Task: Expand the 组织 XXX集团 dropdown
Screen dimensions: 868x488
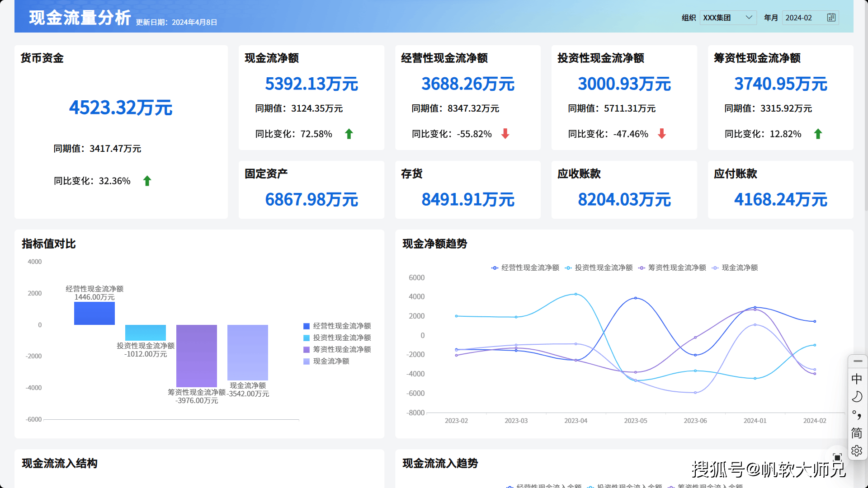Action: coord(728,18)
